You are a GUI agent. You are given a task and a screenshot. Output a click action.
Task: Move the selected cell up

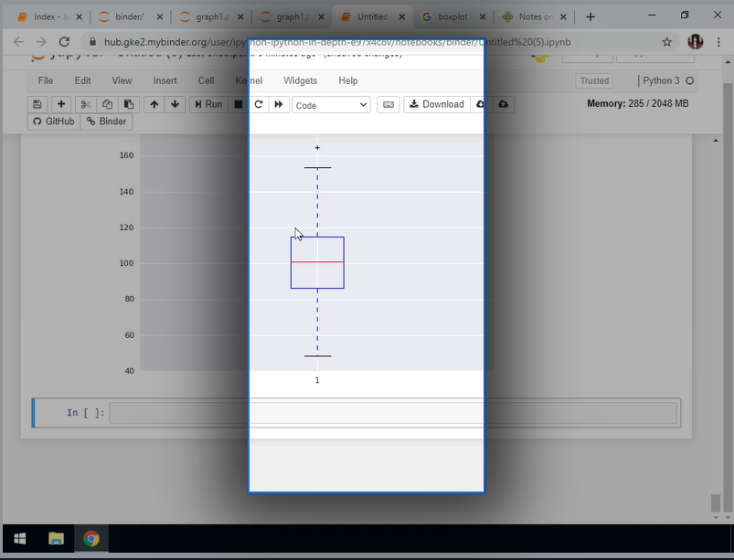(154, 104)
